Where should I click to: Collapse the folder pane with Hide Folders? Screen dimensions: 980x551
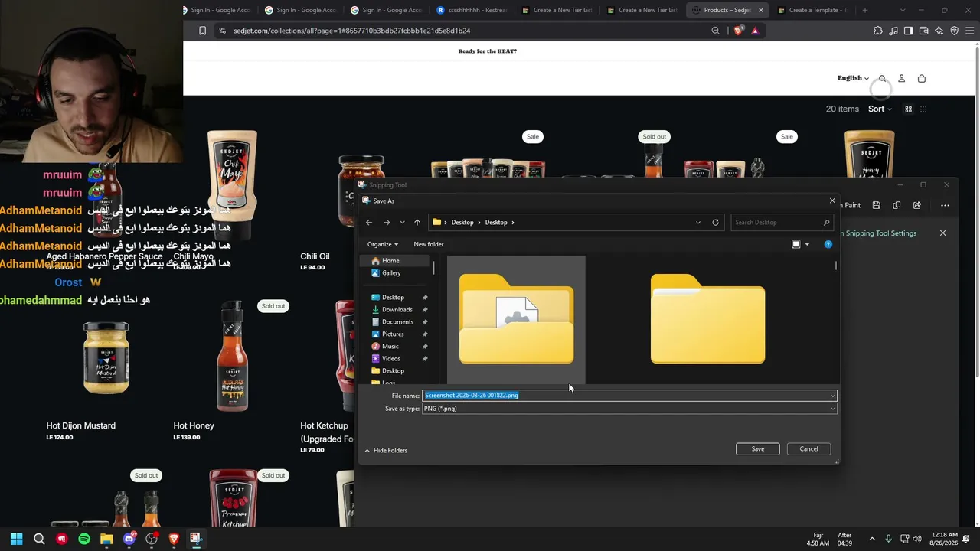pos(386,451)
